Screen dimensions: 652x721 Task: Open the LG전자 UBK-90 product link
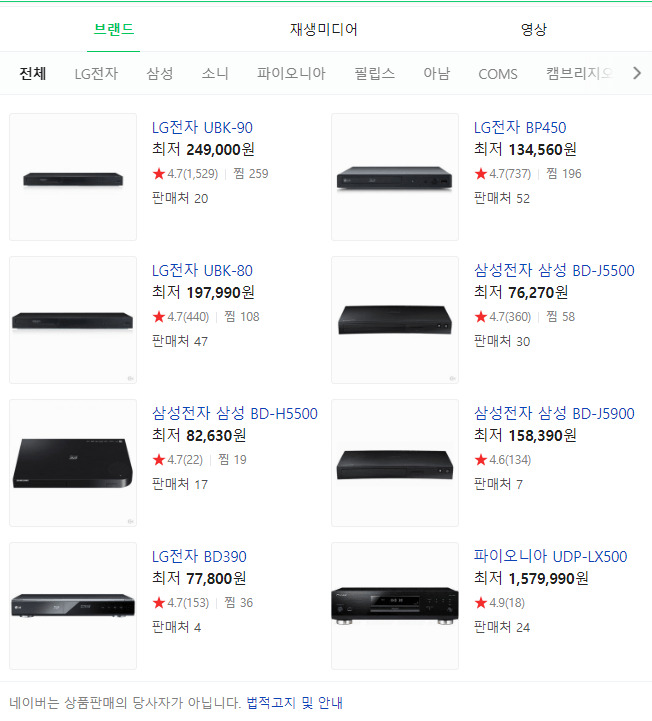pos(202,127)
